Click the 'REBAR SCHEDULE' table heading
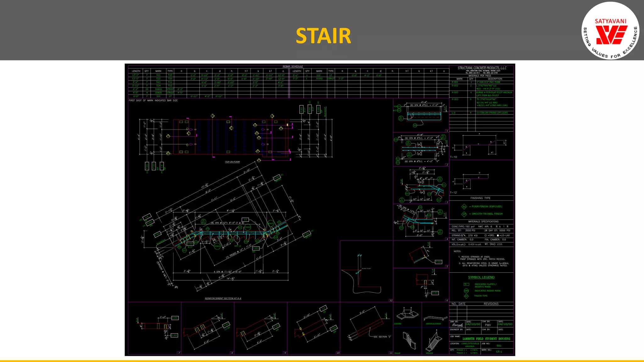This screenshot has width=644, height=362. point(293,66)
